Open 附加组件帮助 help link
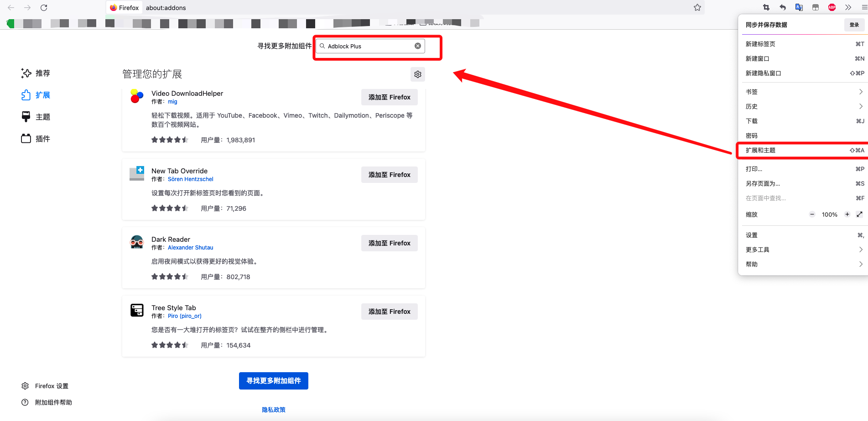Viewport: 868px width, 421px height. [47, 402]
